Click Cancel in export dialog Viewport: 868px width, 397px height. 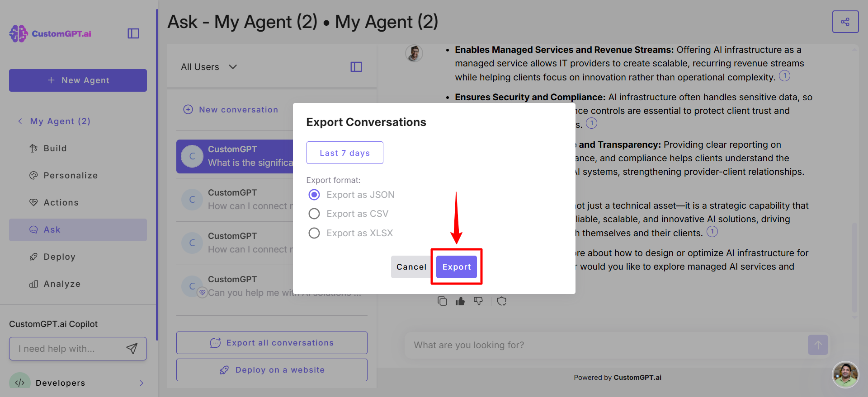[x=411, y=267]
